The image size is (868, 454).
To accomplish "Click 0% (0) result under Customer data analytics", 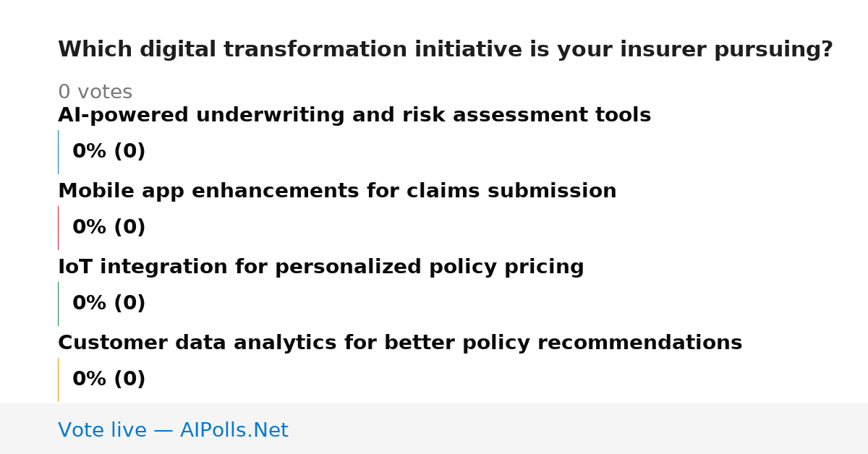I will point(109,380).
